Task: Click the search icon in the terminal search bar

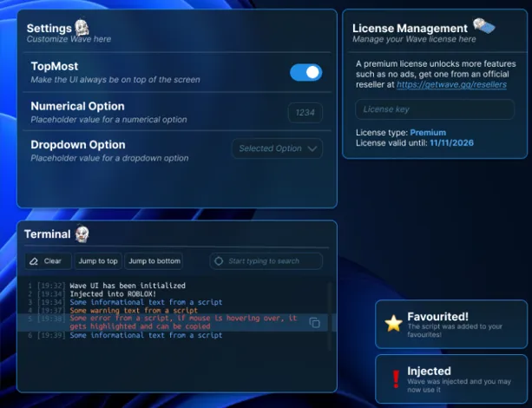Action: pos(219,260)
